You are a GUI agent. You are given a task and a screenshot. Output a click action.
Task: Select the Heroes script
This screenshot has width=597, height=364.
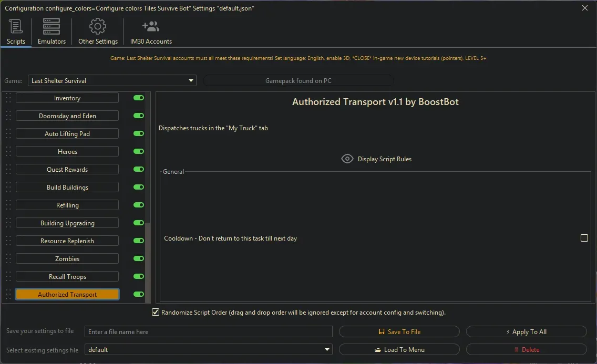pyautogui.click(x=67, y=152)
